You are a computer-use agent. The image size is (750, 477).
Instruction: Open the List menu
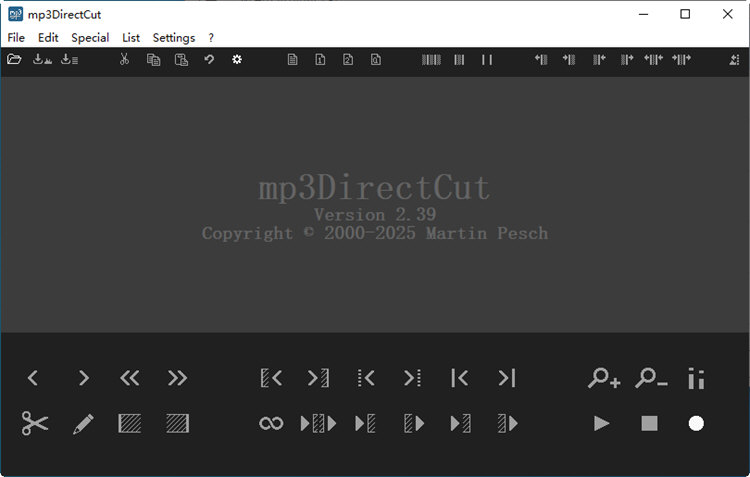(x=131, y=38)
